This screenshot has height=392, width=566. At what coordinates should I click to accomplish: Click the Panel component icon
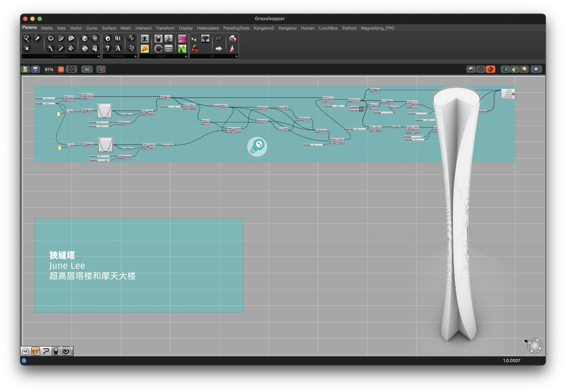[145, 49]
